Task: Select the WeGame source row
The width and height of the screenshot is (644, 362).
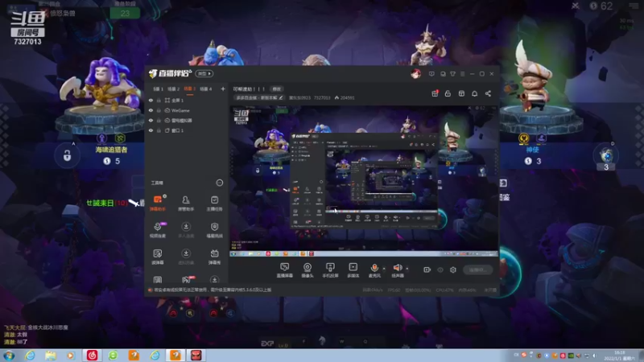Action: pos(187,110)
